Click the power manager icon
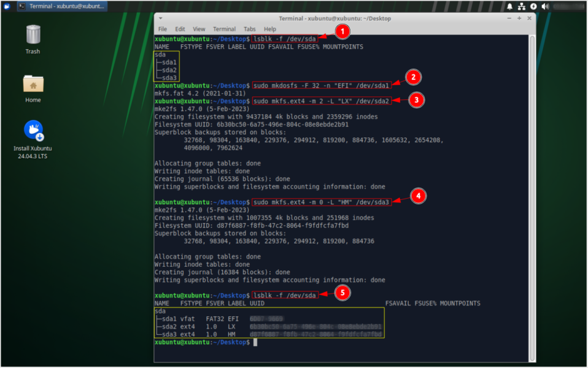 pyautogui.click(x=533, y=6)
